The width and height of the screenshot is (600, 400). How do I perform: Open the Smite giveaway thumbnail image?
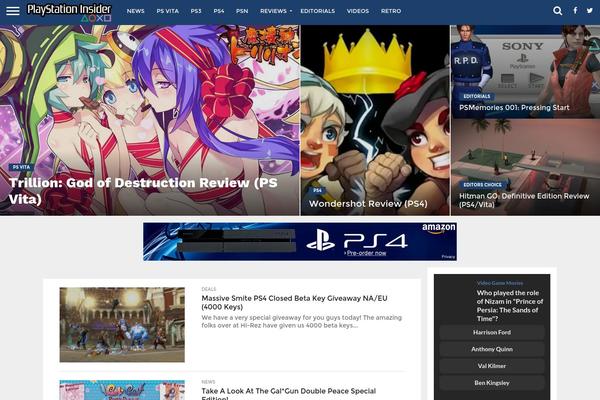pos(122,325)
